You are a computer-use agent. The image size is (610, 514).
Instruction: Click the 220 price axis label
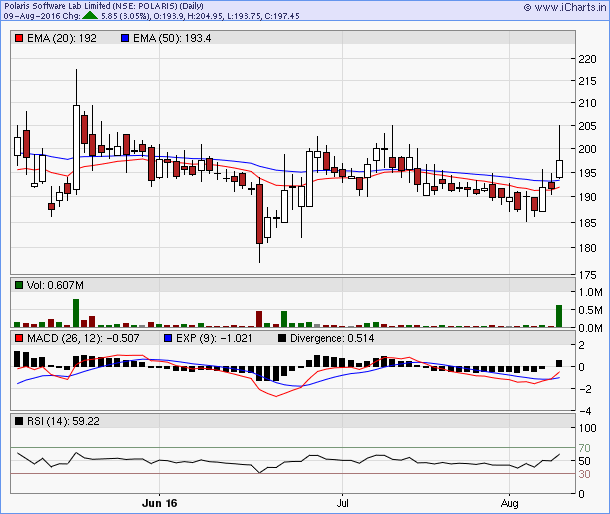point(587,59)
